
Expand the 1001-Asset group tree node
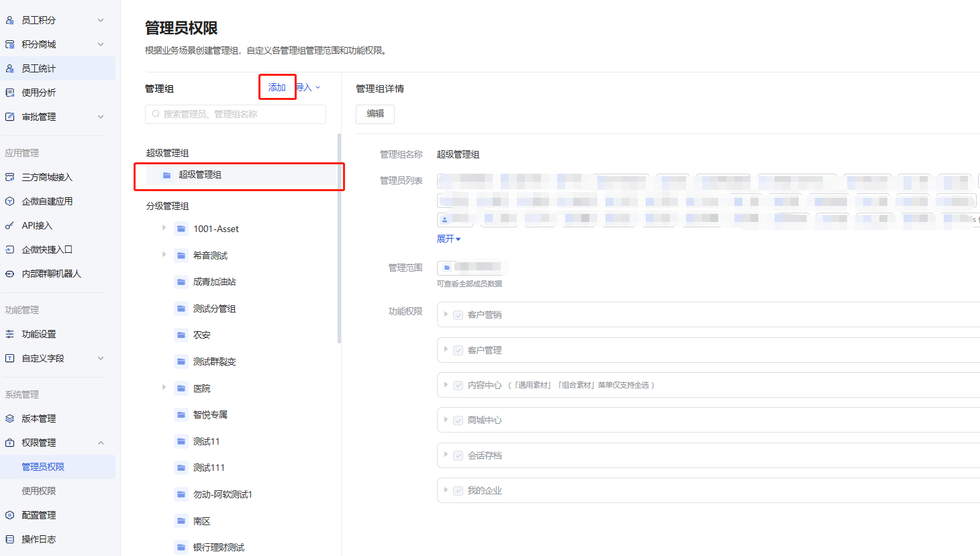[164, 228]
